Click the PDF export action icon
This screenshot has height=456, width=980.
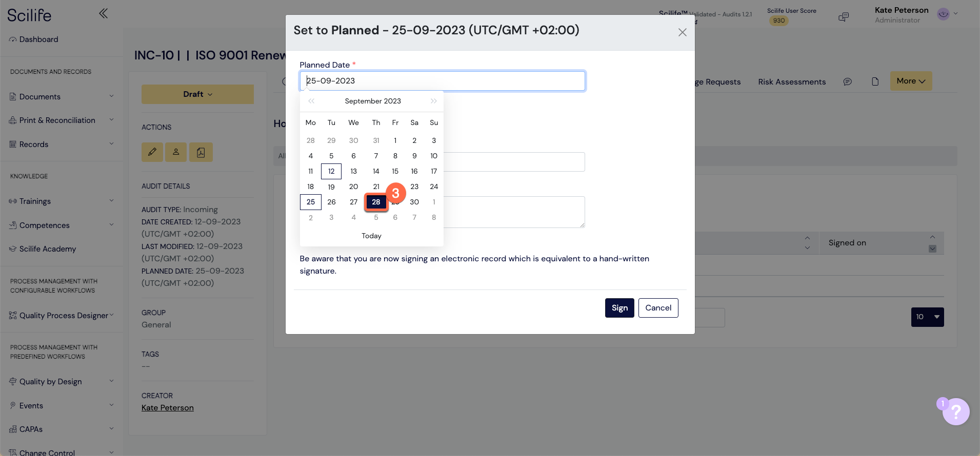pyautogui.click(x=201, y=152)
